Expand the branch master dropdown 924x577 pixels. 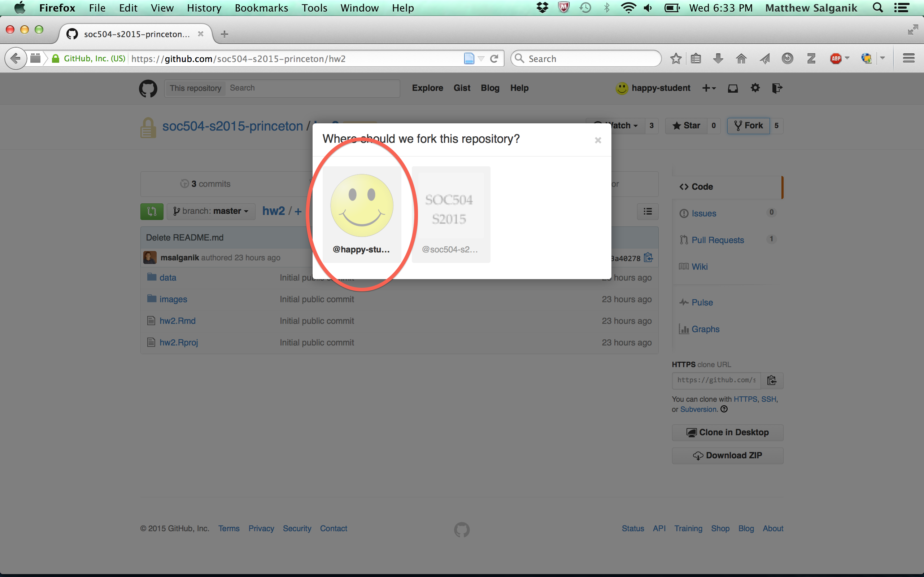tap(211, 211)
